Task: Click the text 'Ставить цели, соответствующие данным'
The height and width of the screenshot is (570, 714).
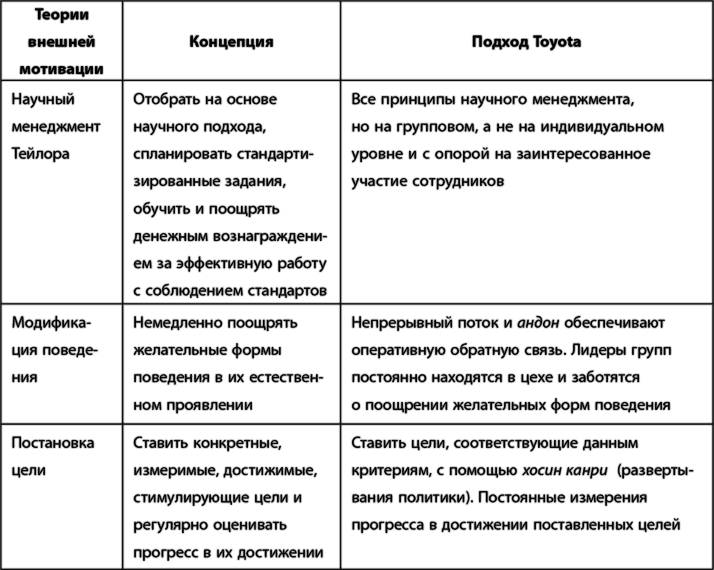Action: 495,443
